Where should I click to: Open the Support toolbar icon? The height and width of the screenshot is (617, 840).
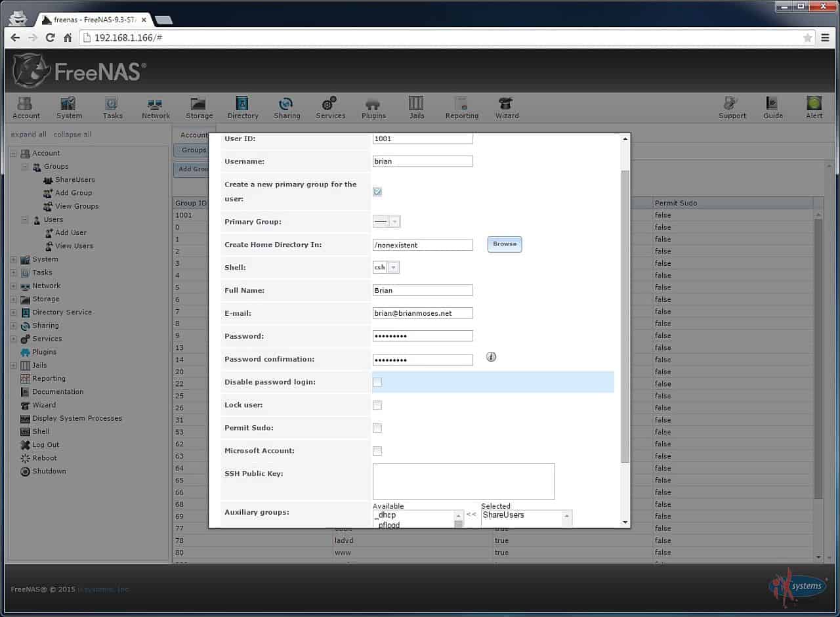(732, 108)
